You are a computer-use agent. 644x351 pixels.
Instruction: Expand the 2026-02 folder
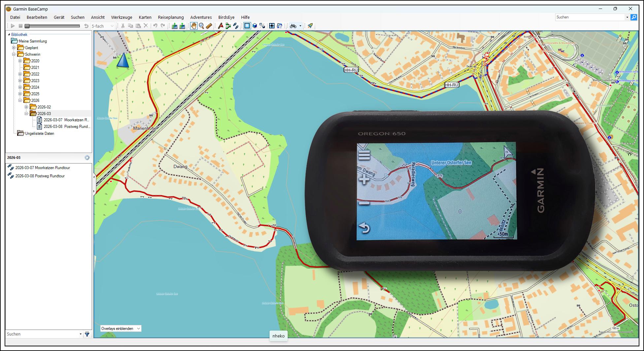(x=26, y=107)
